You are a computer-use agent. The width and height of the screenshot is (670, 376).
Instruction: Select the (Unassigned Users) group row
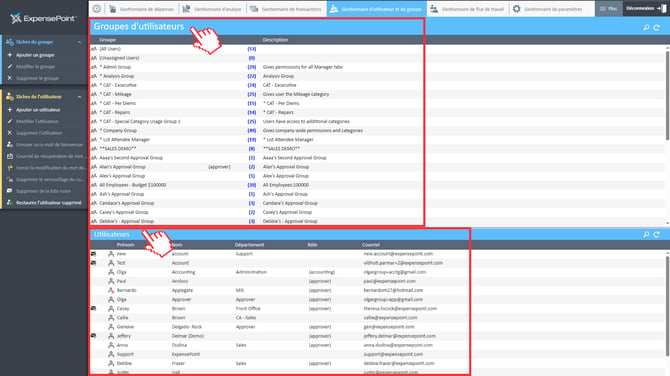click(377, 58)
